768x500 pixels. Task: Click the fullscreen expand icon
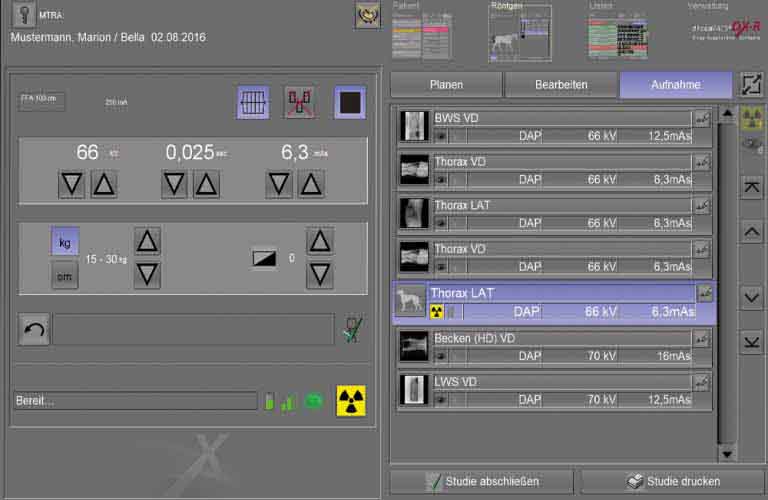[751, 84]
